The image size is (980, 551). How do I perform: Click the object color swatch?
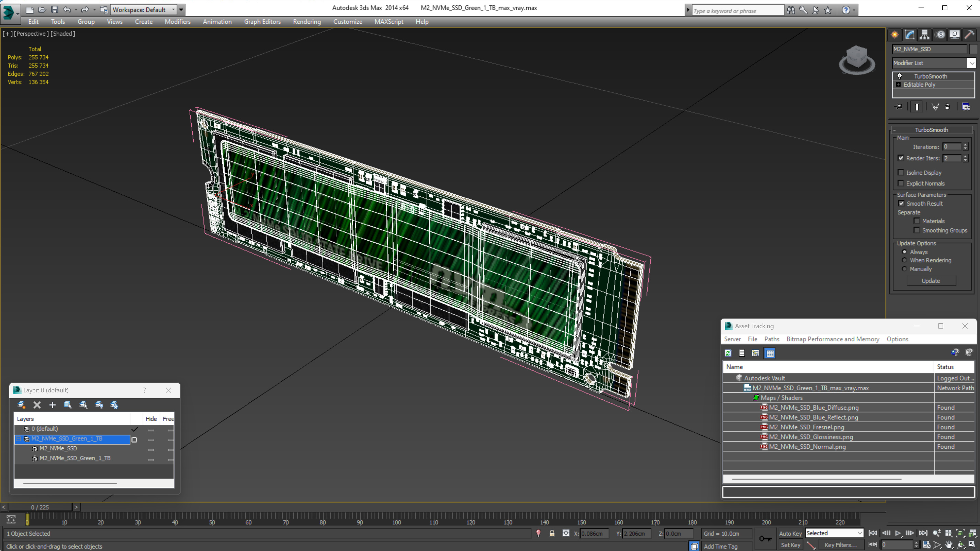(973, 49)
